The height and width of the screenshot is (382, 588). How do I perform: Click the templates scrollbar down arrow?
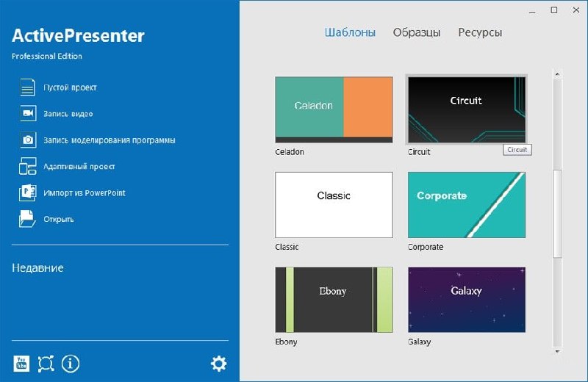(557, 351)
